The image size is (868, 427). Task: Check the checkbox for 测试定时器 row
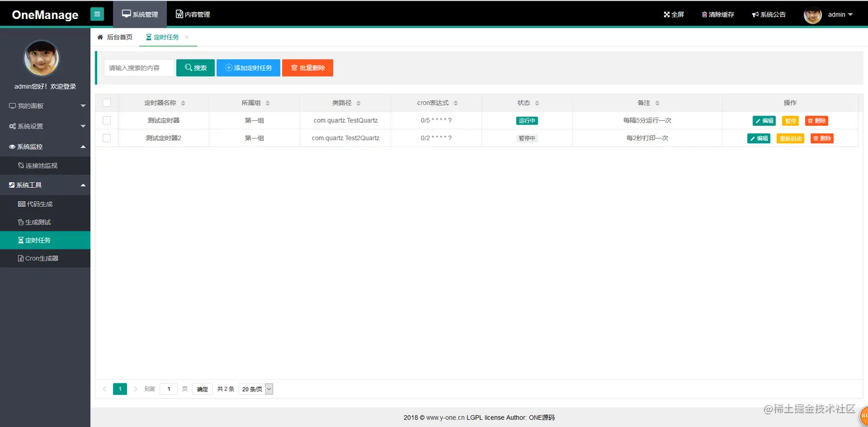107,120
